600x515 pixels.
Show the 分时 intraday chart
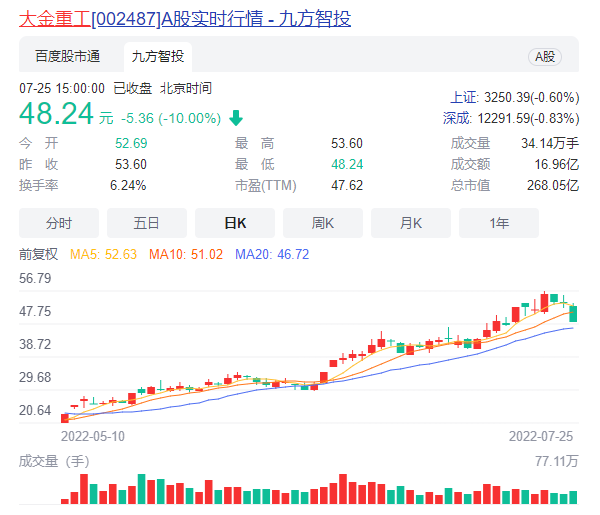click(x=59, y=223)
